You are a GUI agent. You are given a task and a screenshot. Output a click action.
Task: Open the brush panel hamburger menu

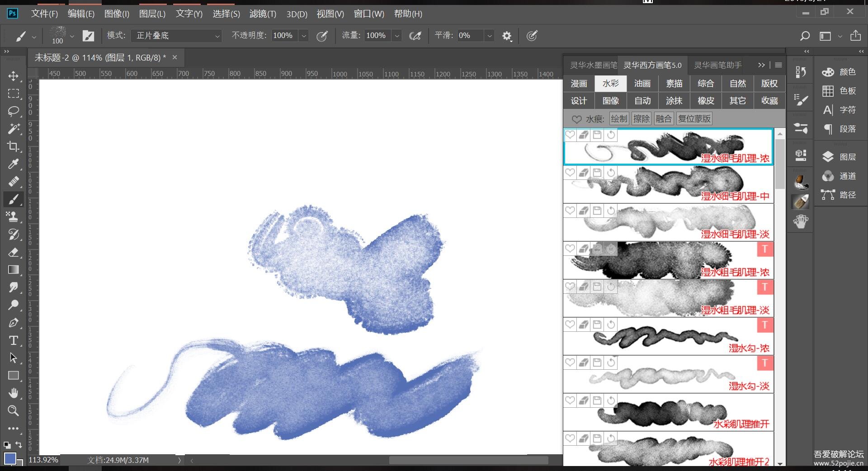click(x=778, y=65)
